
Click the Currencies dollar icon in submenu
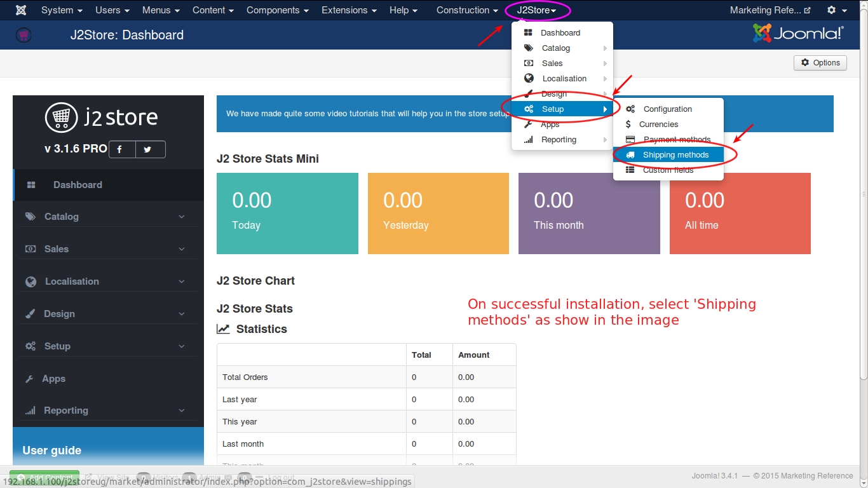click(628, 125)
